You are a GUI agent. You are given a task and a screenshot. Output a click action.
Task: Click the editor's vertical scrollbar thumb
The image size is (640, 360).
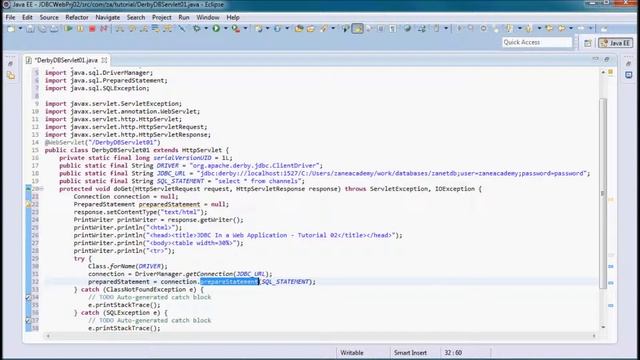click(x=603, y=194)
